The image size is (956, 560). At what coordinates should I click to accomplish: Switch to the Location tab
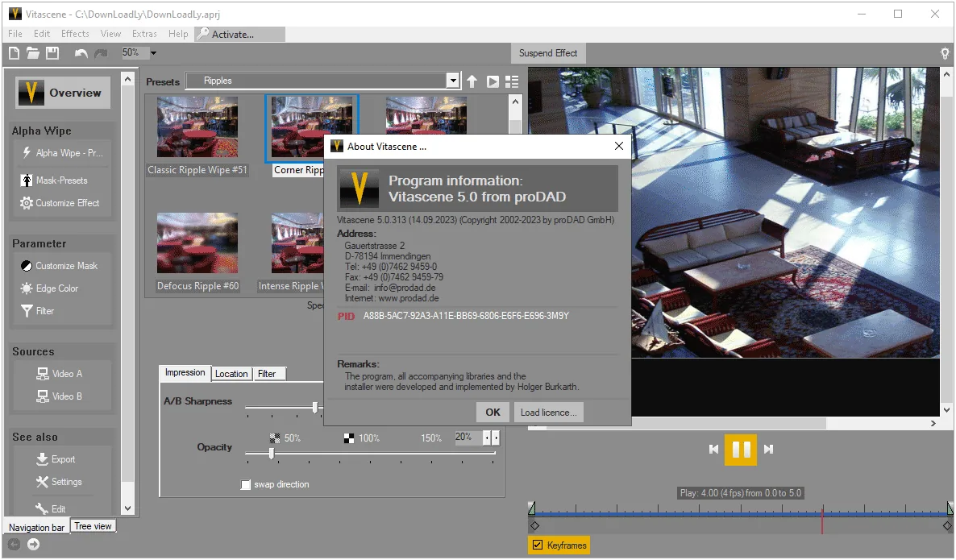[x=231, y=374]
